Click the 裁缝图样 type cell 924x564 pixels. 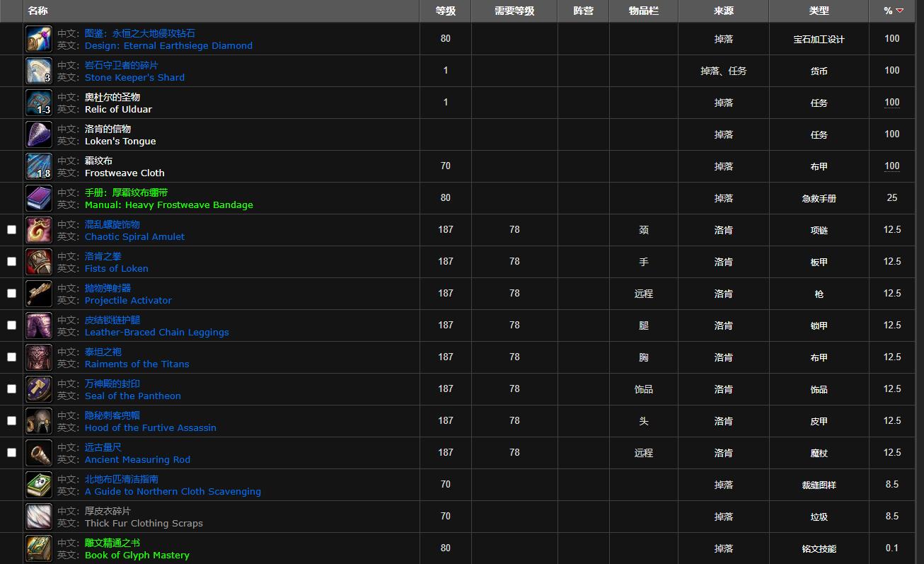[x=819, y=485]
